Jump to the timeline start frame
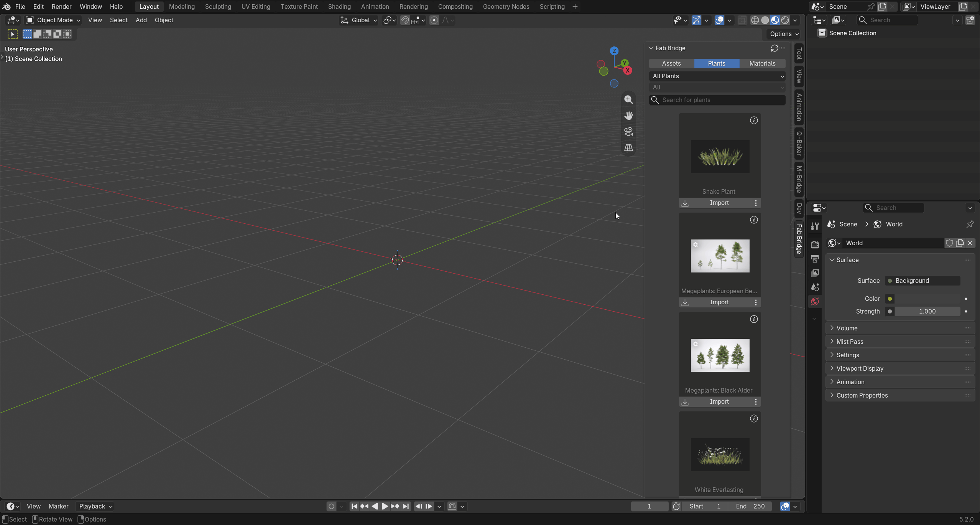The height and width of the screenshot is (525, 980). (x=354, y=507)
